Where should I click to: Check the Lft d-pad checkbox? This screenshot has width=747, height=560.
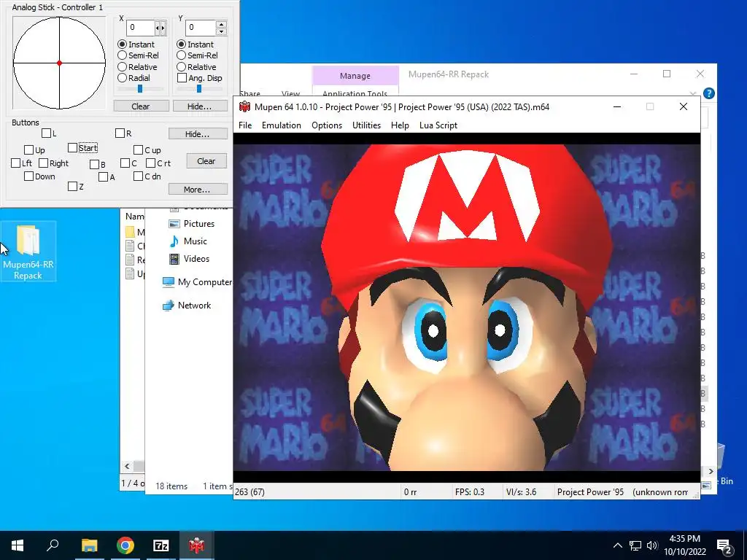click(16, 163)
